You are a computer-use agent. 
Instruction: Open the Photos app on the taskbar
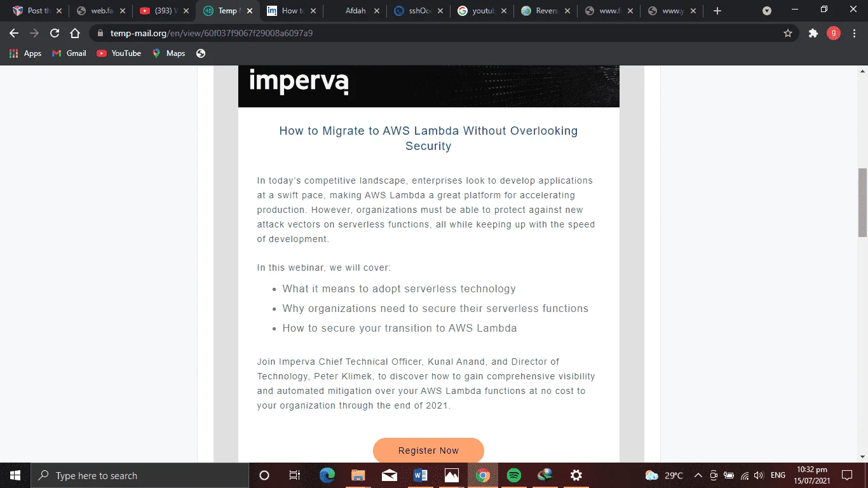[452, 475]
